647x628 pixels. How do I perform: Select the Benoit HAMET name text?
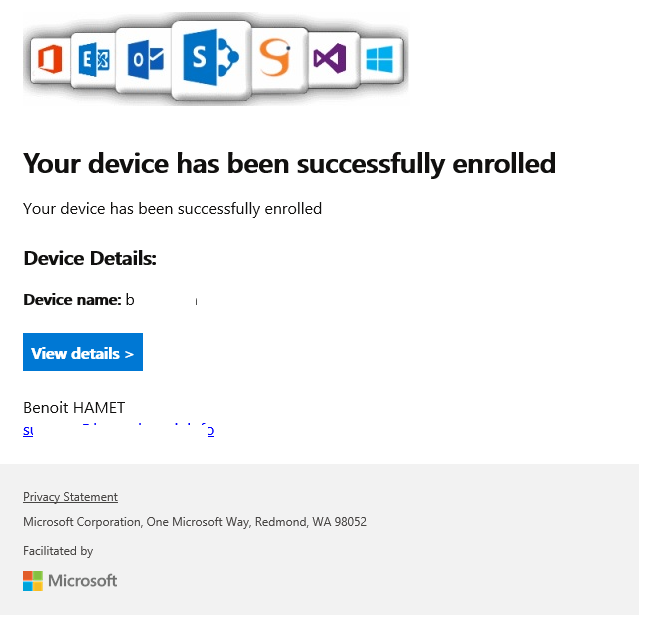[74, 407]
